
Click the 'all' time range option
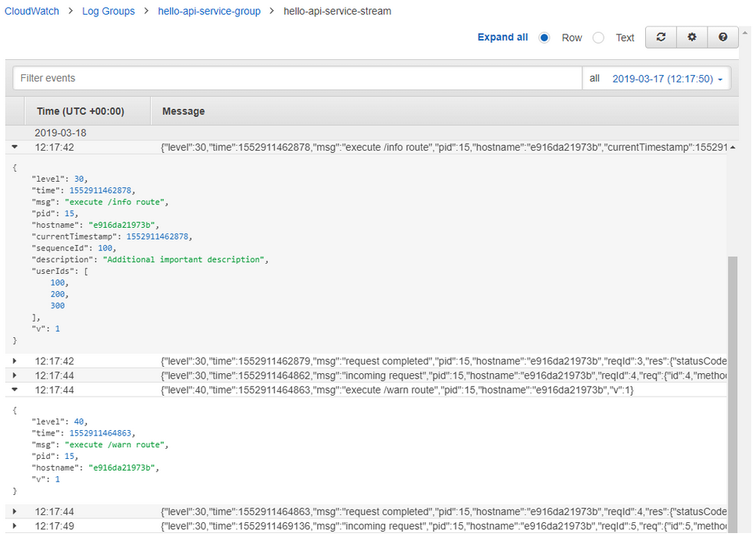tap(594, 79)
